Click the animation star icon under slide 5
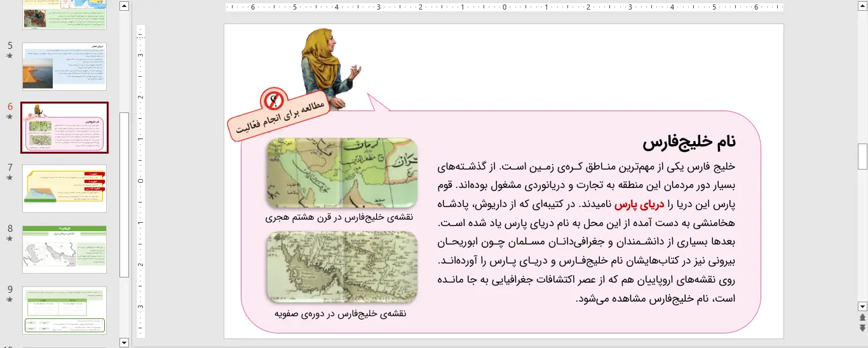The image size is (868, 348). (x=10, y=56)
